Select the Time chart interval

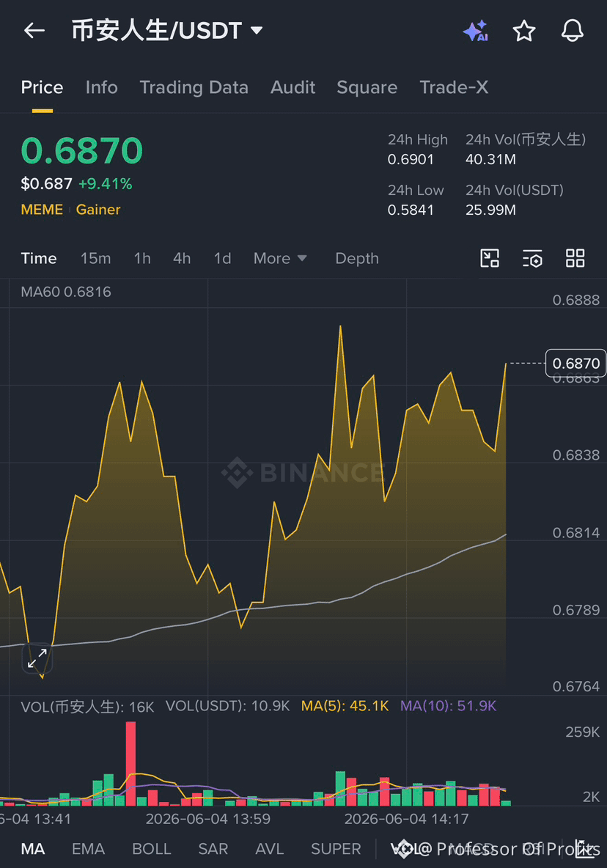tap(39, 259)
